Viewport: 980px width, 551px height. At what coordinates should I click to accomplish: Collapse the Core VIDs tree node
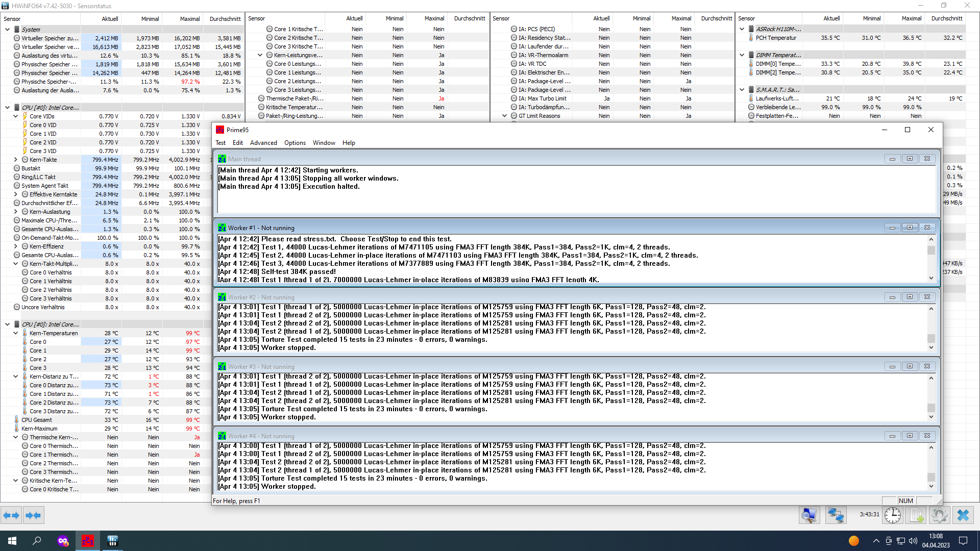[16, 116]
